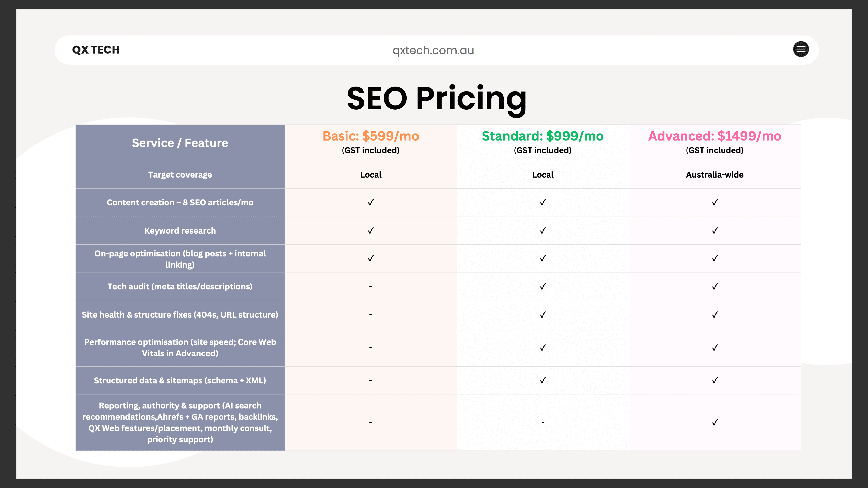Open the hamburger menu icon
The height and width of the screenshot is (488, 868).
pos(801,49)
